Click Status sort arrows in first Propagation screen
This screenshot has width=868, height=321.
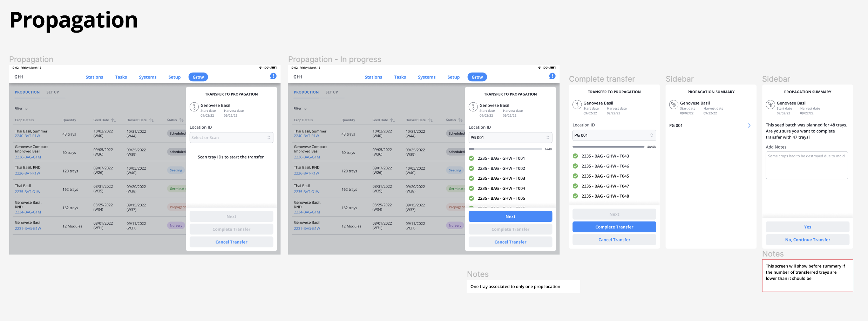tap(181, 120)
